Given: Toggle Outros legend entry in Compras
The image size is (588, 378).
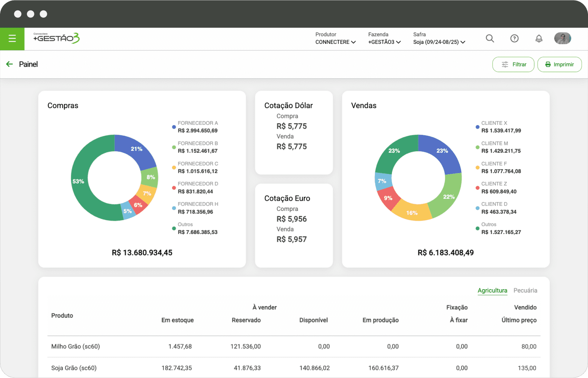Looking at the screenshot, I should (x=174, y=228).
